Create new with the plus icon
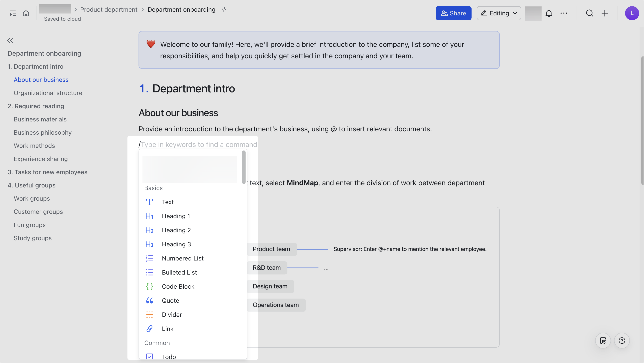This screenshot has height=363, width=644. tap(605, 13)
